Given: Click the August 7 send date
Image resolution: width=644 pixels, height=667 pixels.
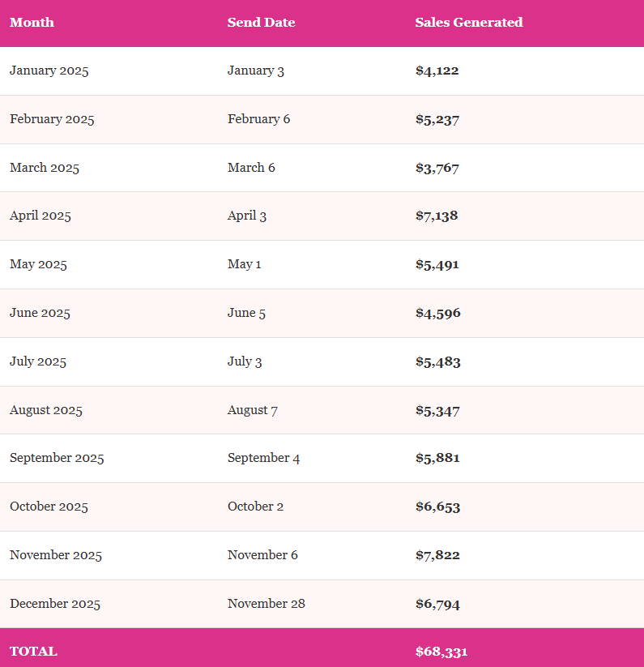Looking at the screenshot, I should point(253,410).
